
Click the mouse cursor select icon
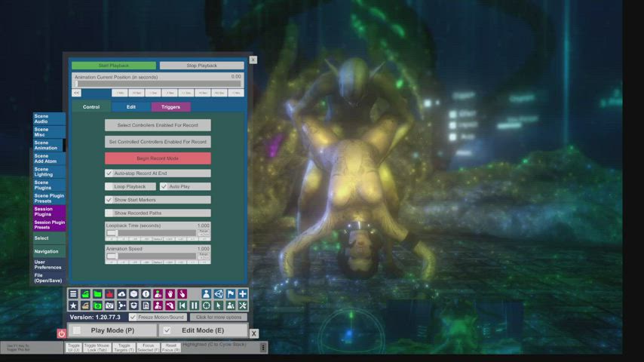219,305
